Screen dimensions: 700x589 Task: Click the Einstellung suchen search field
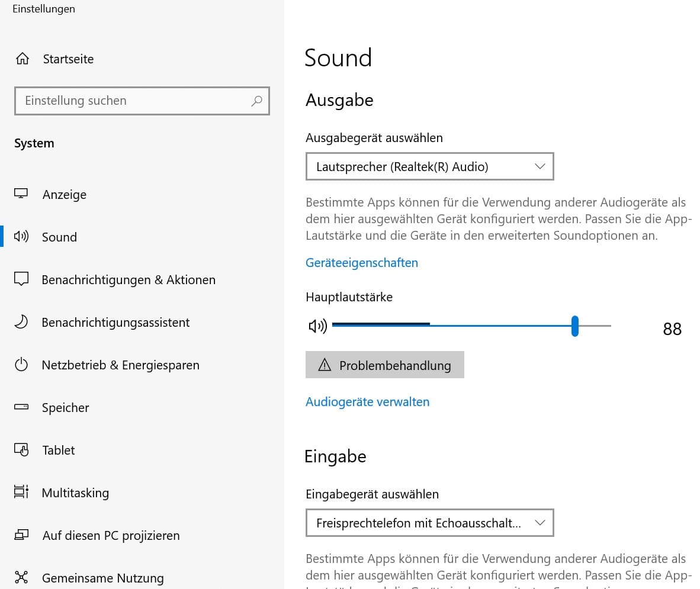tap(142, 101)
